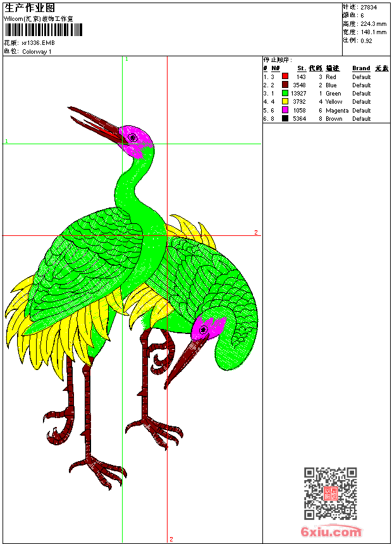Click Default brand in the Red row
392x544 pixels.
pos(362,77)
